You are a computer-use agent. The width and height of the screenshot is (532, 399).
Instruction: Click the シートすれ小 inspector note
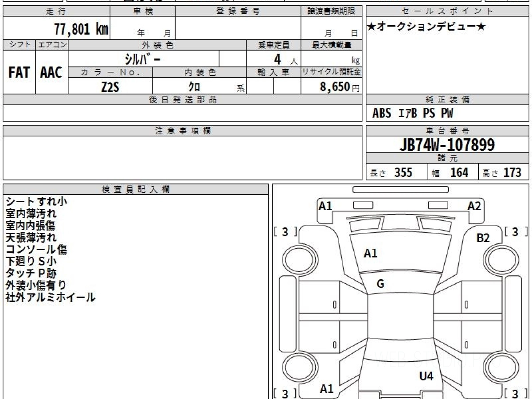(36, 201)
